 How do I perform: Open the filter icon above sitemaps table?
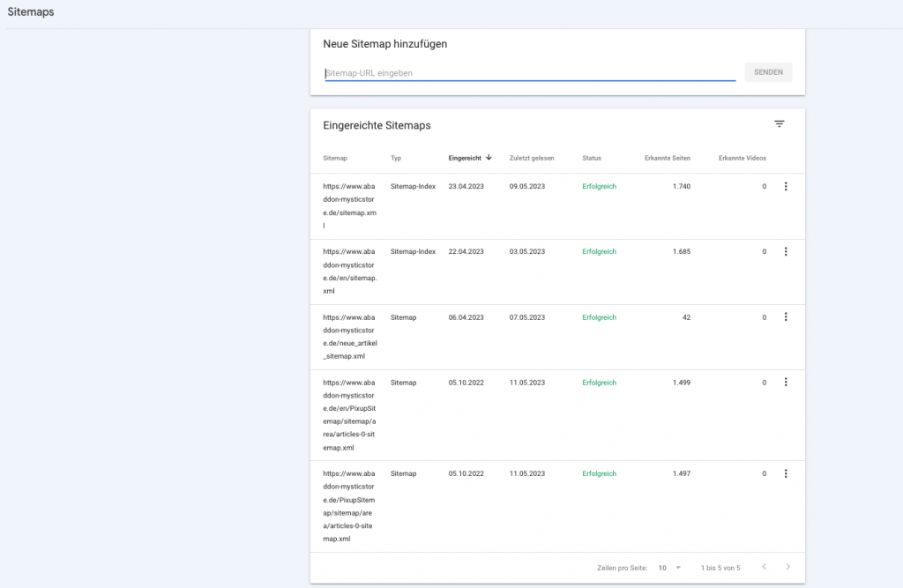click(779, 124)
